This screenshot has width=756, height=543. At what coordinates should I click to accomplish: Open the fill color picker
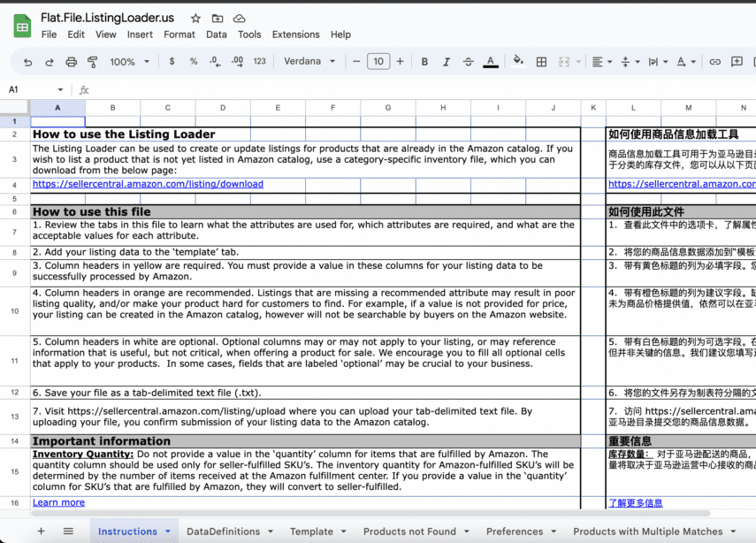pyautogui.click(x=517, y=62)
